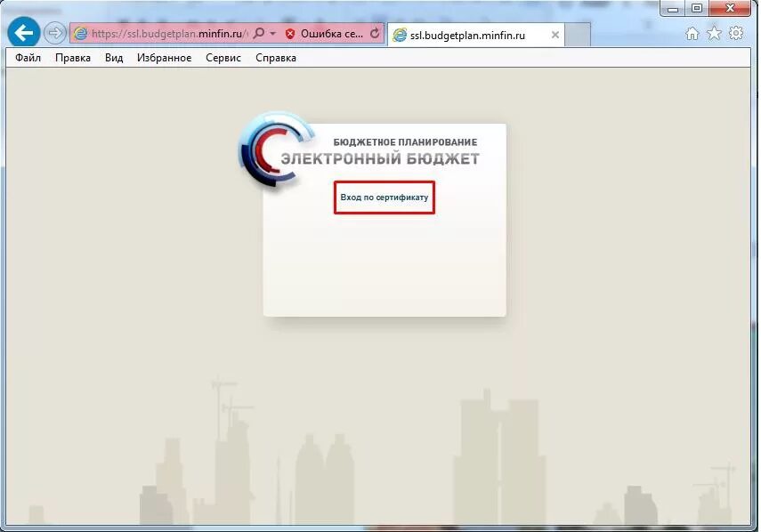Restore down the browser window
The image size is (761, 532).
(x=697, y=8)
